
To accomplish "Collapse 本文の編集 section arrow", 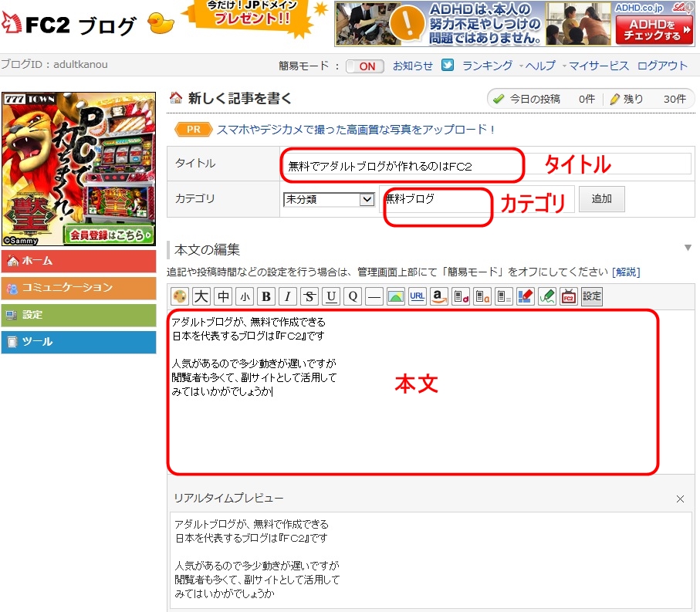I will pos(688,248).
